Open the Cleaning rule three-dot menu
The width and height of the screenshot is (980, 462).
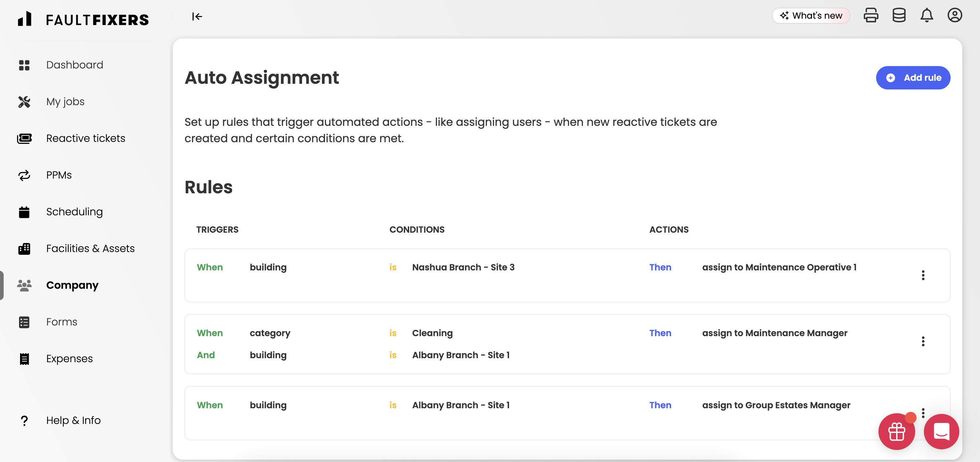point(923,341)
